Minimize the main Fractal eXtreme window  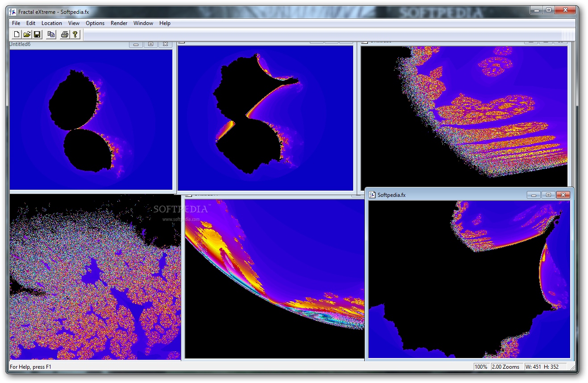pyautogui.click(x=537, y=10)
